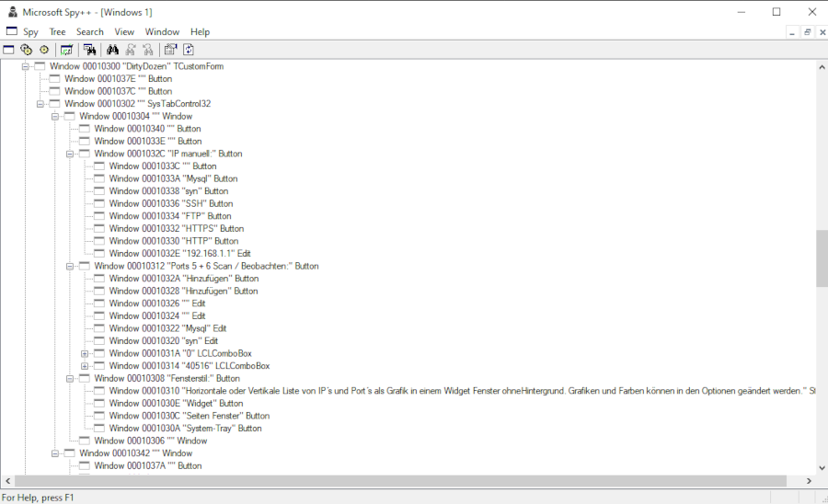
Task: Click the window icon of the "Mysql" Button row
Action: [99, 178]
